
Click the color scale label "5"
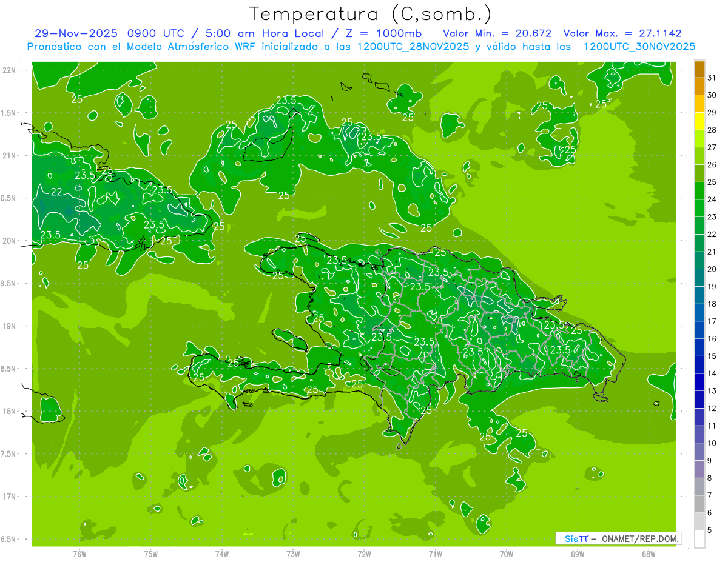(x=710, y=530)
